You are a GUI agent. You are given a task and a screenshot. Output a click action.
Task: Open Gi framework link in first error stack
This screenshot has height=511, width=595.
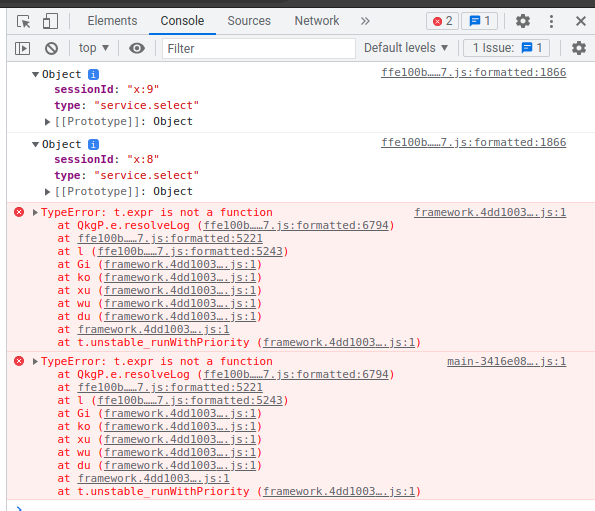[x=180, y=264]
